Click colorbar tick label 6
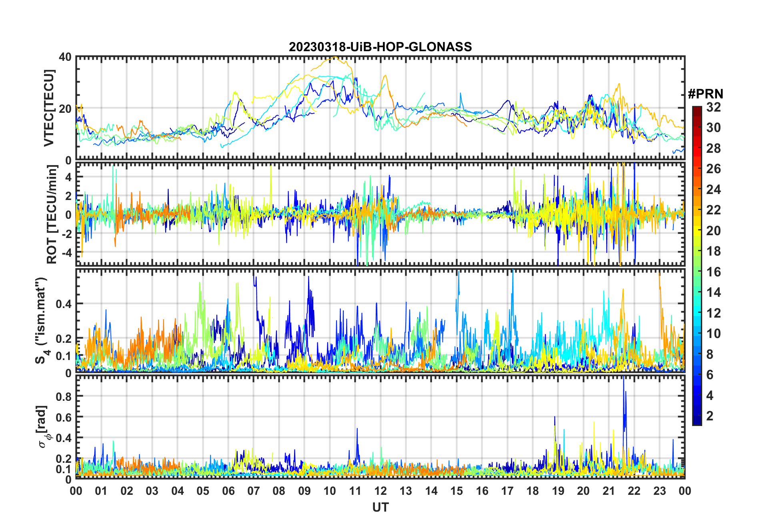761x532 pixels. point(710,375)
